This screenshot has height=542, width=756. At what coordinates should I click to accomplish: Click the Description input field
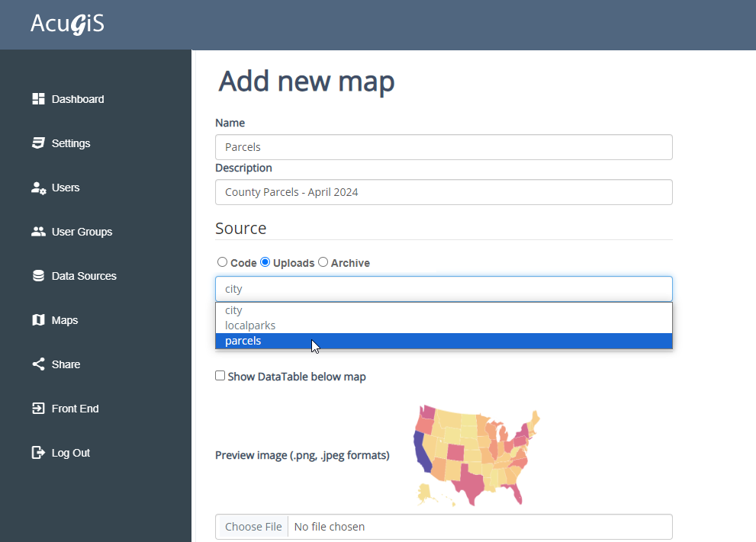pyautogui.click(x=443, y=192)
